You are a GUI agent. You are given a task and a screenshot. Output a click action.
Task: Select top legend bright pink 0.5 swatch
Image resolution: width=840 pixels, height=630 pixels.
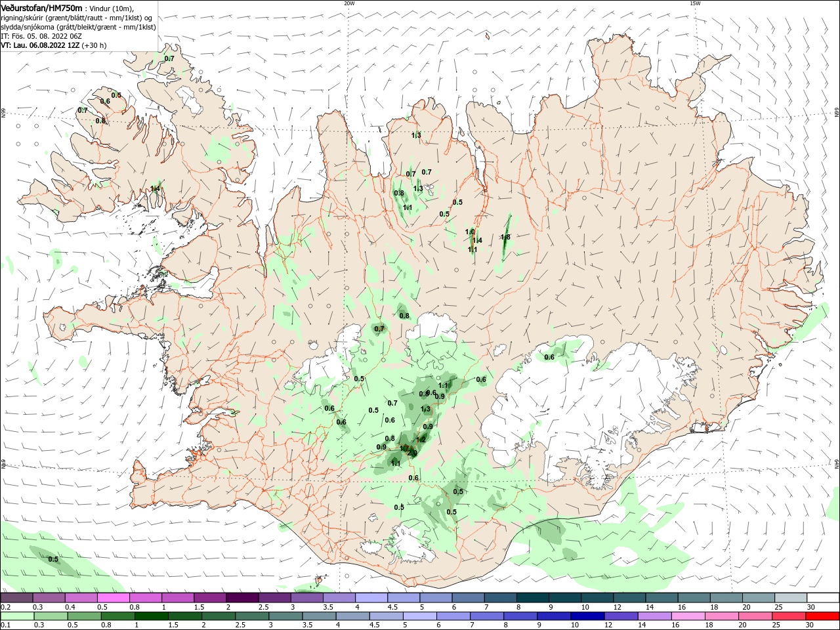click(x=113, y=597)
